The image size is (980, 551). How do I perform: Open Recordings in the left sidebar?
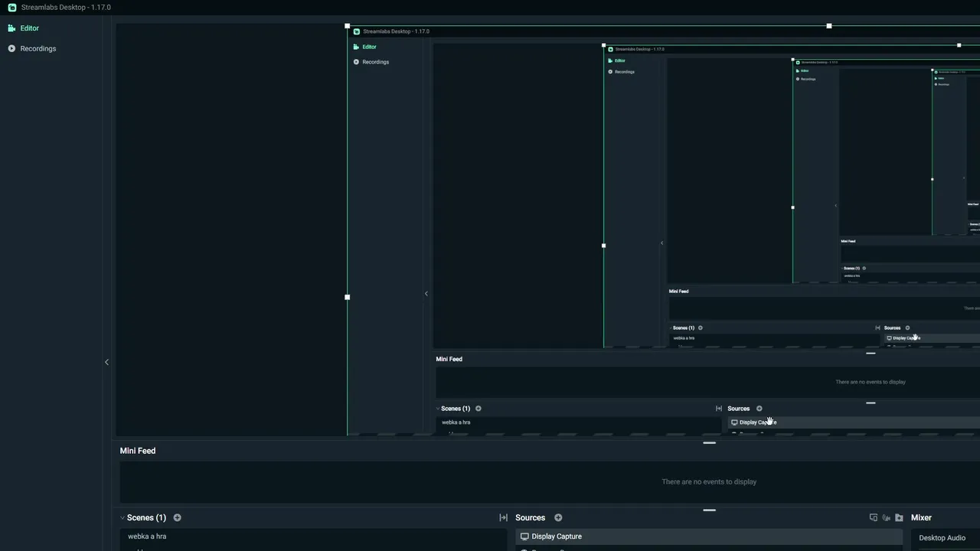tap(38, 48)
